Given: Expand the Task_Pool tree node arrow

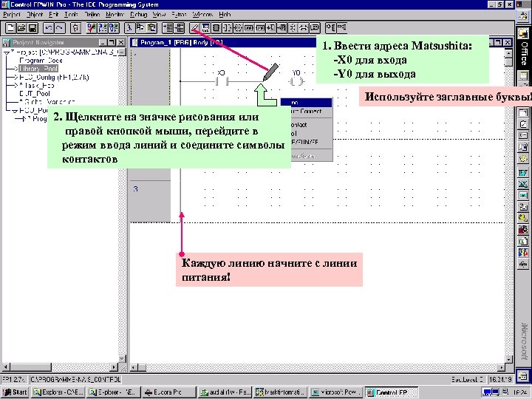Looking at the screenshot, I should (x=15, y=86).
